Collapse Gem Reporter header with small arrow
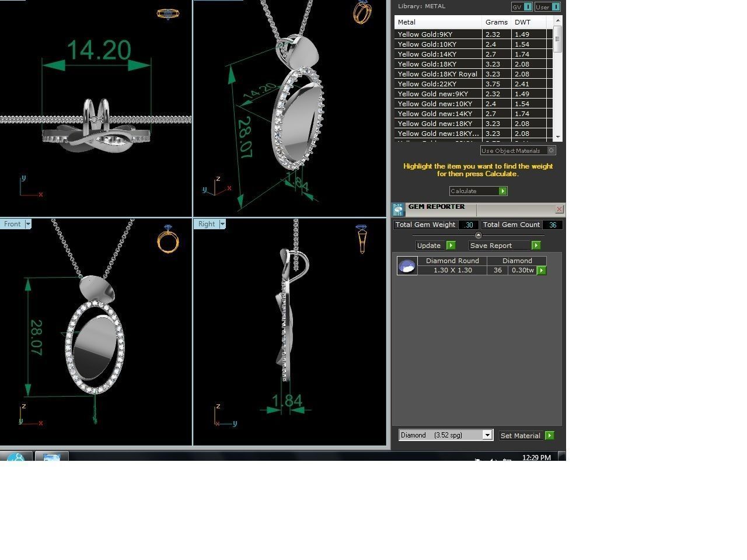This screenshot has height=560, width=747. 479,235
